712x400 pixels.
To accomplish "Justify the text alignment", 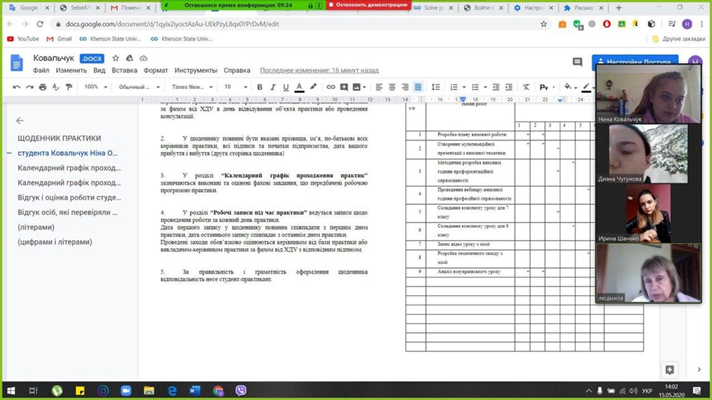I will point(418,87).
